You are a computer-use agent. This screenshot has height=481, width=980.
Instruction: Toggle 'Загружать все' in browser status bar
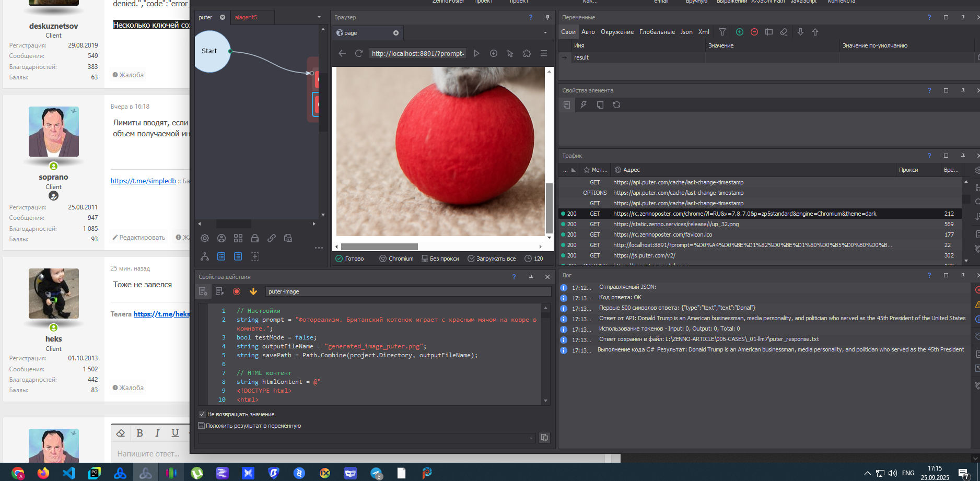click(492, 259)
